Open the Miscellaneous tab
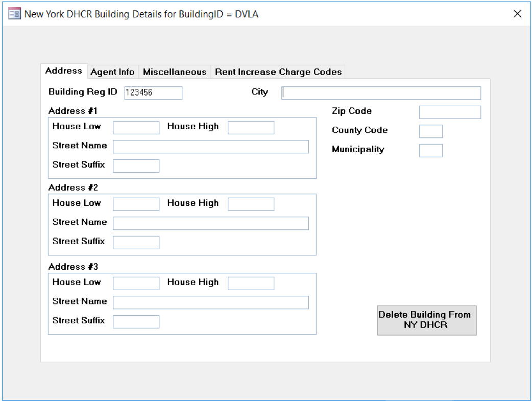The image size is (532, 401). [x=175, y=72]
